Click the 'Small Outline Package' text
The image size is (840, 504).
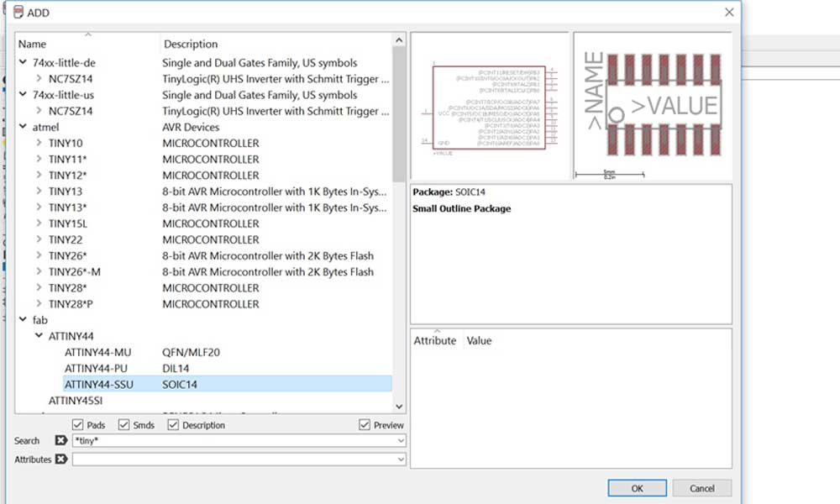[x=462, y=208]
